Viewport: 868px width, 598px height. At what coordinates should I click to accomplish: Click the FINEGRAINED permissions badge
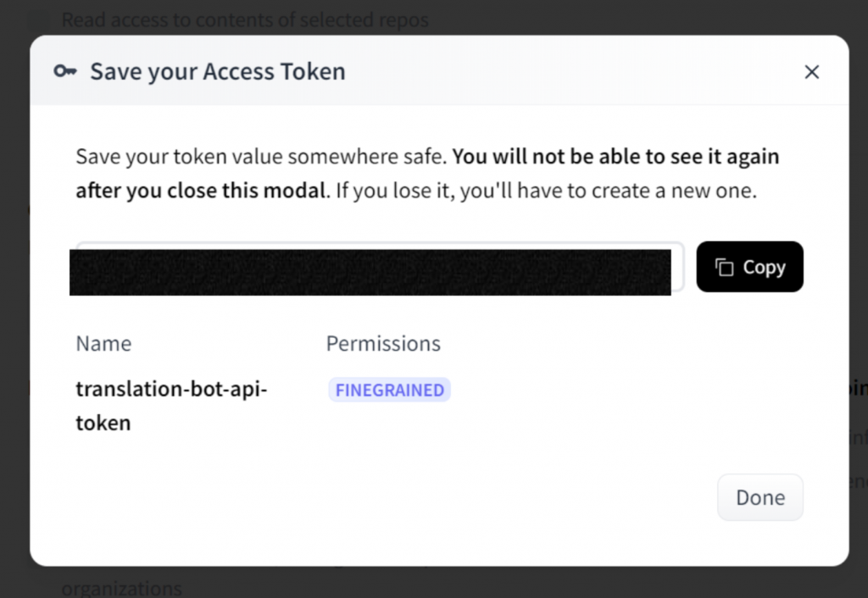(x=389, y=390)
